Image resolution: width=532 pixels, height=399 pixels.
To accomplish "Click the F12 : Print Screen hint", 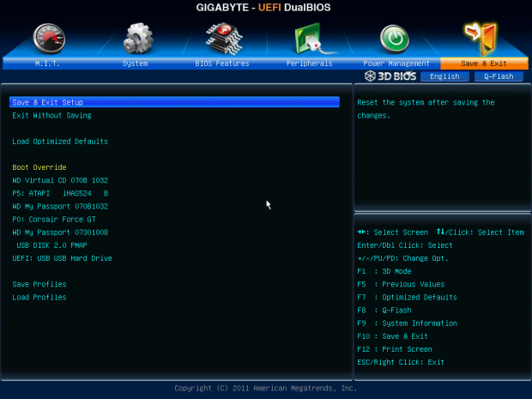I will pyautogui.click(x=395, y=349).
